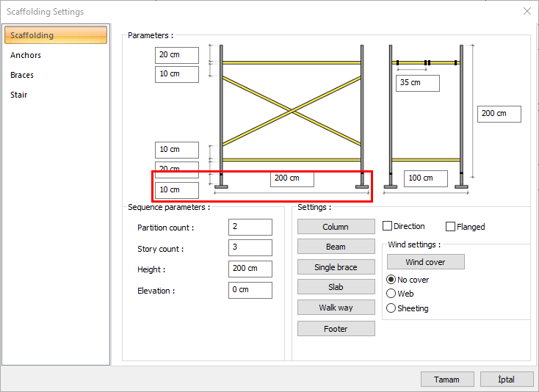Click the Footer button
This screenshot has width=539, height=392.
tap(336, 329)
